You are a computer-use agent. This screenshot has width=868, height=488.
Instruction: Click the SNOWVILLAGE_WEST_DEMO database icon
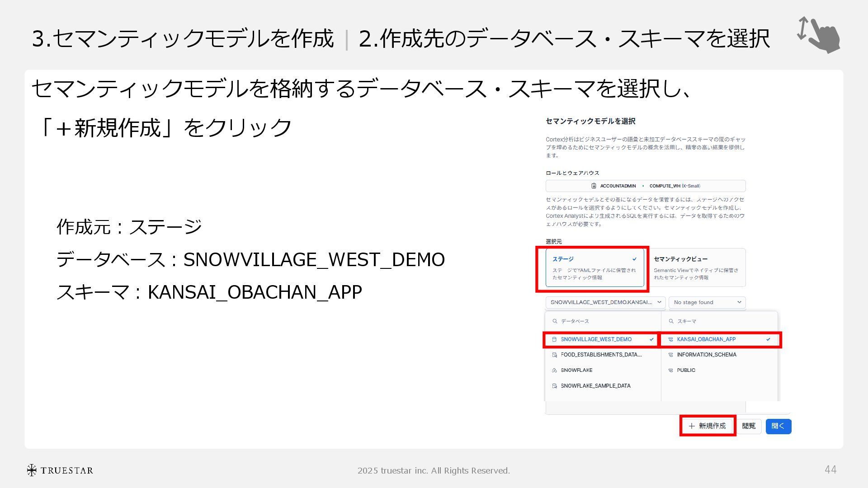click(554, 339)
